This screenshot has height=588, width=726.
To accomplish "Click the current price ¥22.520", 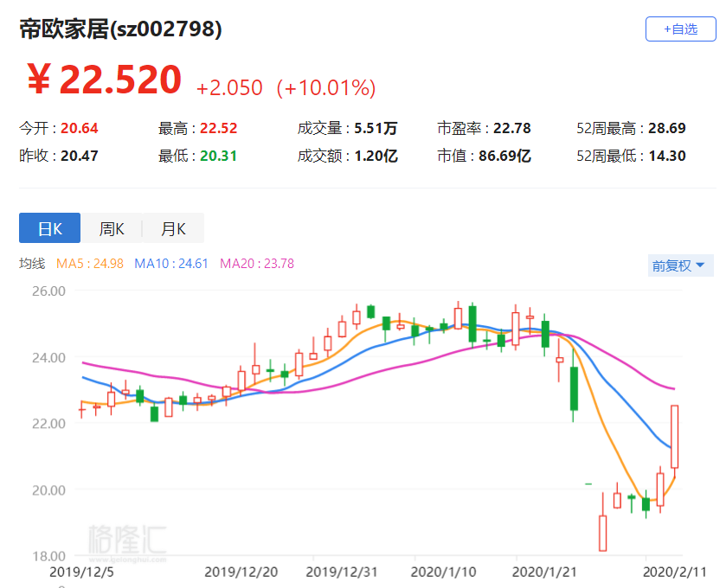I will (104, 80).
